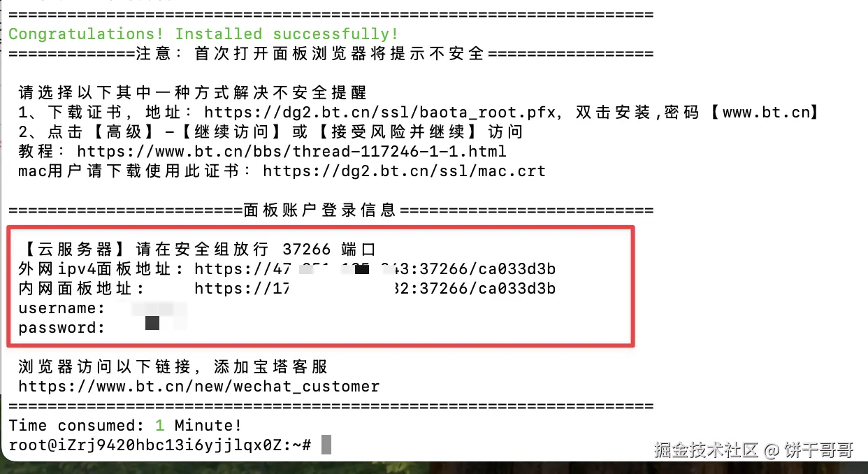Place cursor at the terminal prompt block
This screenshot has width=868, height=474.
(326, 445)
